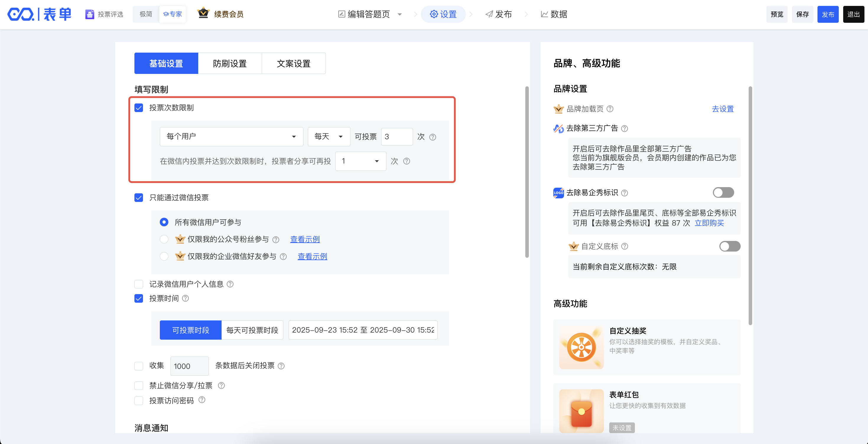
Task: Click the settings panel vertical scrollbar
Action: (x=527, y=172)
